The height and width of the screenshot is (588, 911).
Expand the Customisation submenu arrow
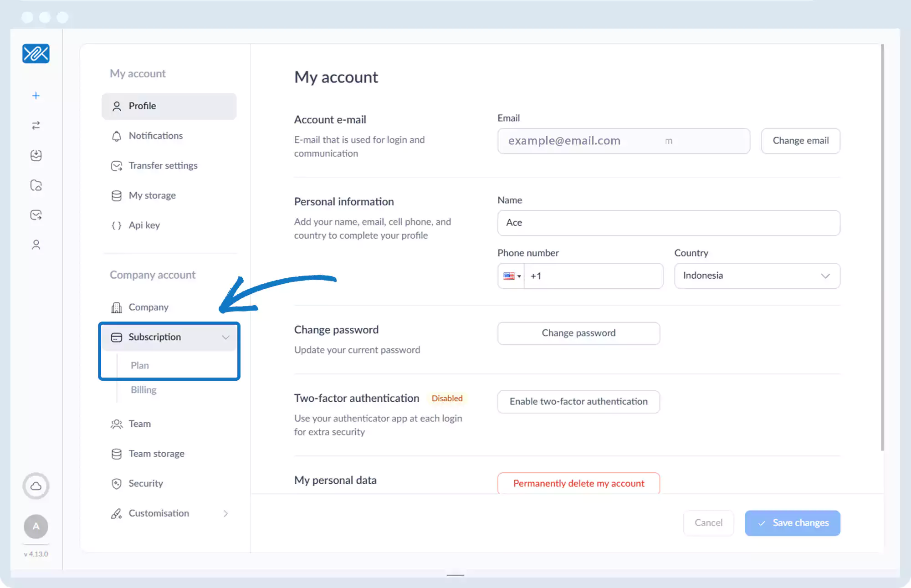pos(225,513)
